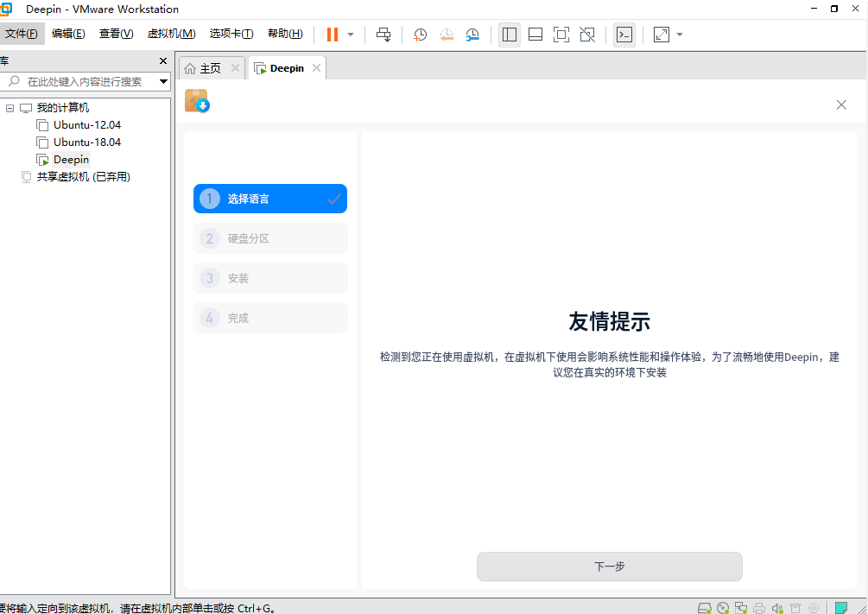Close the Deepin installer window
Viewport: 868px width, 614px height.
[841, 104]
